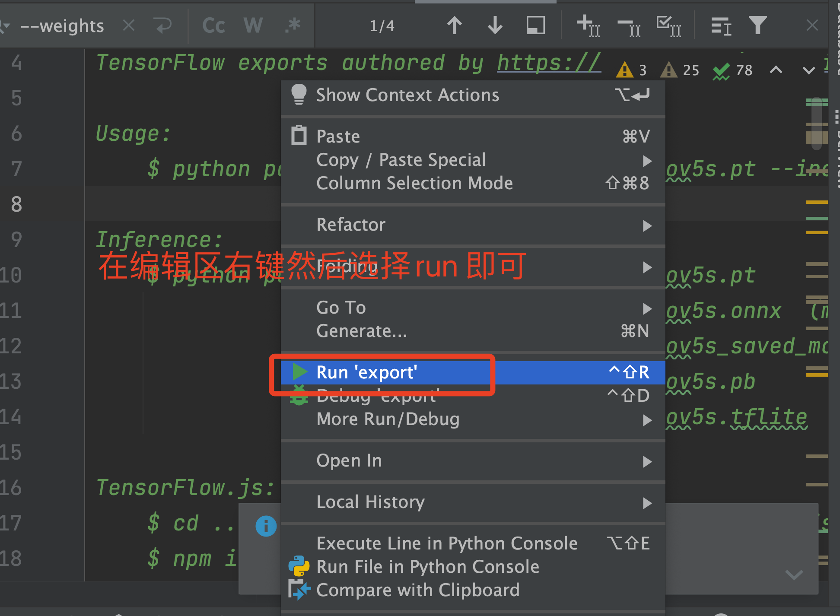Screen dimensions: 840x616
Task: Open find results in tool window icon
Action: [x=721, y=26]
